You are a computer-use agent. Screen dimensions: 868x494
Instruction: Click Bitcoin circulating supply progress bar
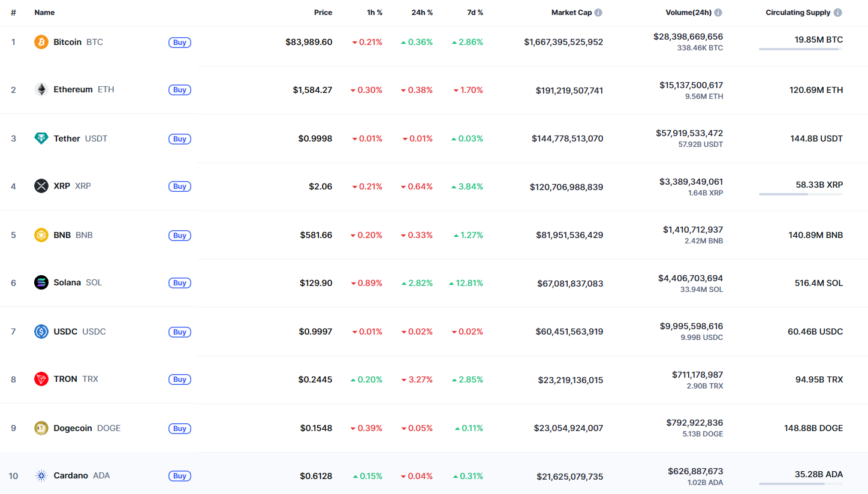point(801,49)
